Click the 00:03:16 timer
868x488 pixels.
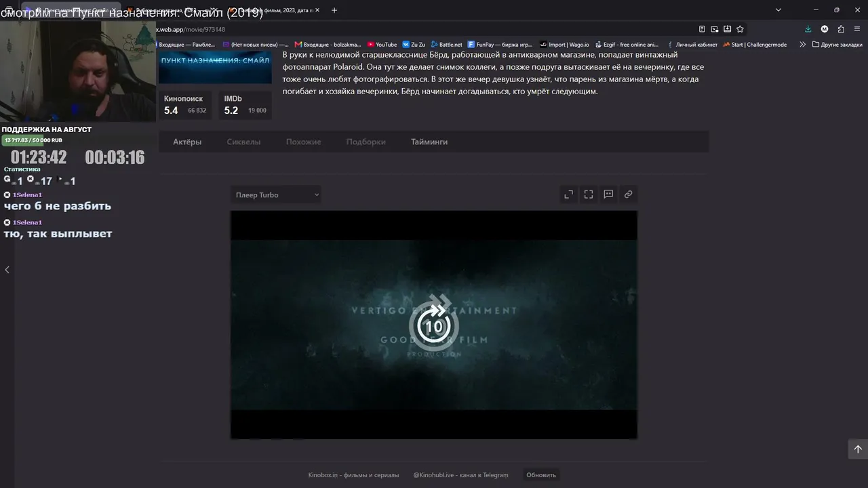point(115,158)
